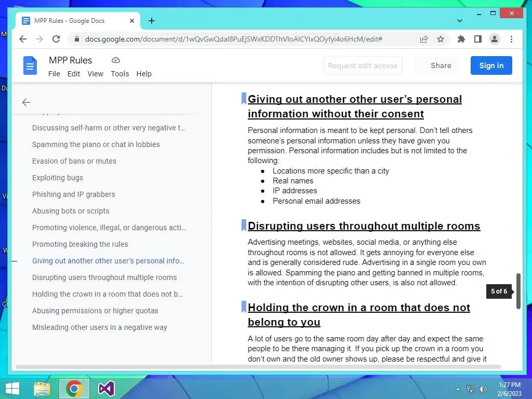Viewport: 532px width, 399px height.
Task: Click the Chrome taskbar icon
Action: tap(74, 389)
